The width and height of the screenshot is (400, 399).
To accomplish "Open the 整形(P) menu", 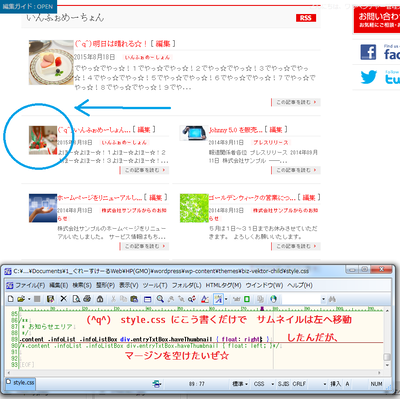I will pyautogui.click(x=105, y=285).
